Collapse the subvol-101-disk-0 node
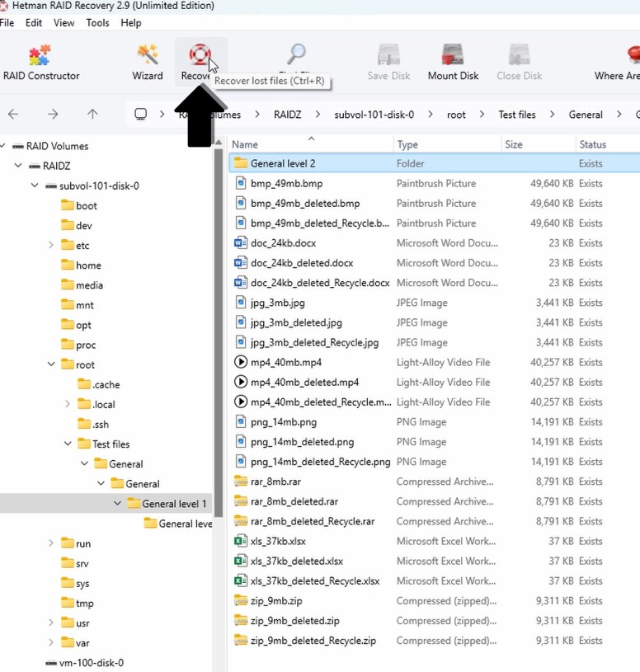Image resolution: width=640 pixels, height=672 pixels. click(x=35, y=186)
